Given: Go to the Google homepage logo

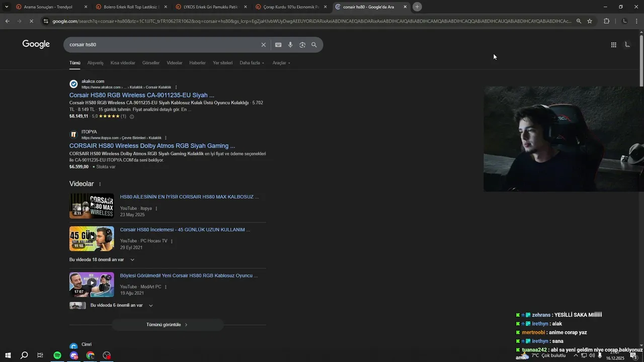Looking at the screenshot, I should point(36,44).
